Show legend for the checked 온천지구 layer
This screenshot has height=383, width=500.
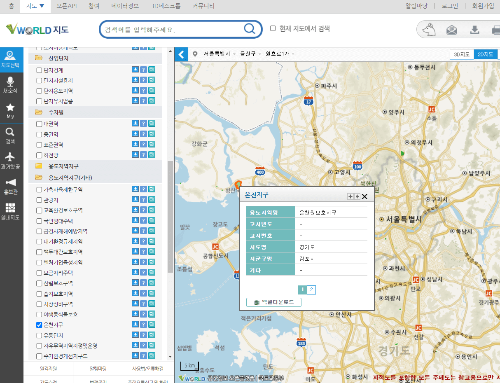tap(152, 324)
